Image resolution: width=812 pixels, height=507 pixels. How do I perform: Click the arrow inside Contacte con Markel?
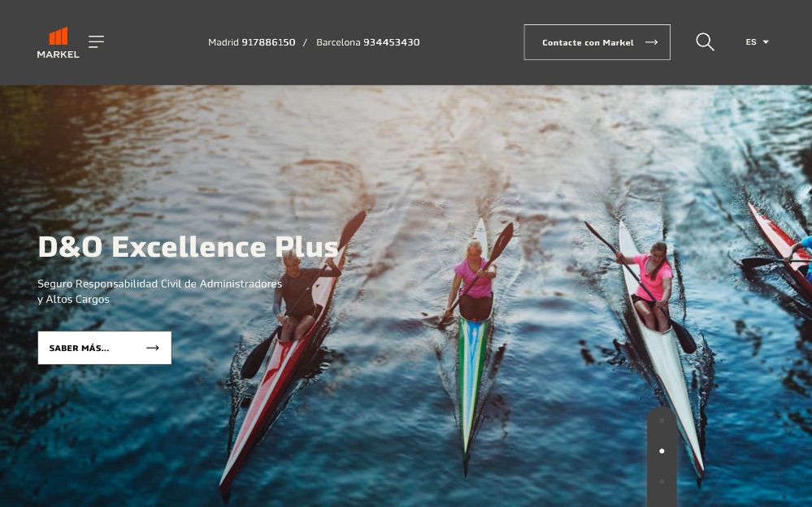tap(651, 42)
